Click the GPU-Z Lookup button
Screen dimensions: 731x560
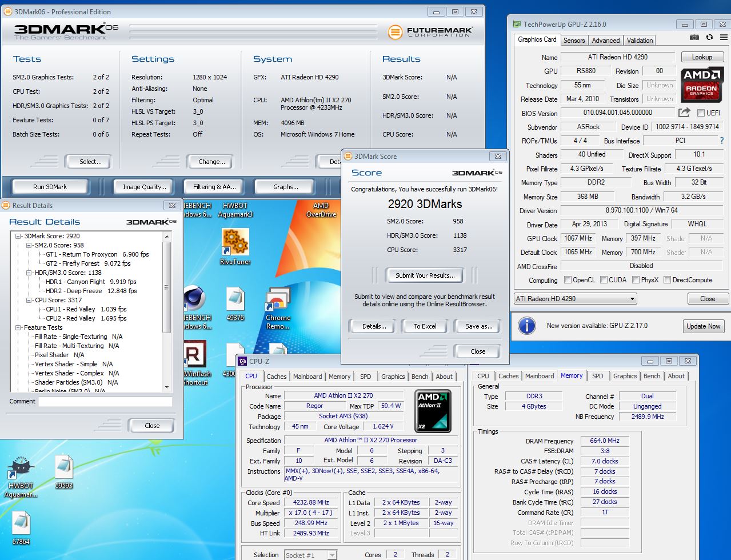(x=702, y=57)
